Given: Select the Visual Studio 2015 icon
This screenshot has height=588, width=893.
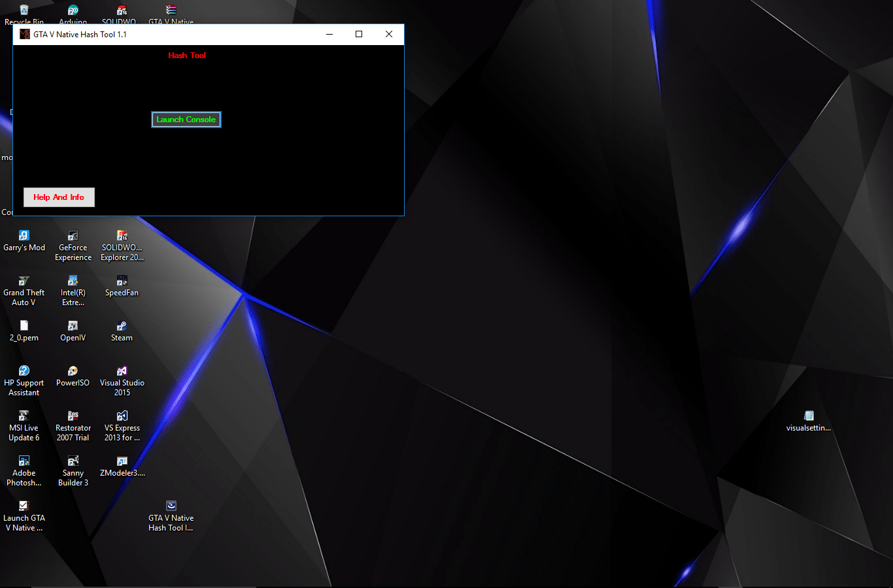Looking at the screenshot, I should [x=122, y=381].
